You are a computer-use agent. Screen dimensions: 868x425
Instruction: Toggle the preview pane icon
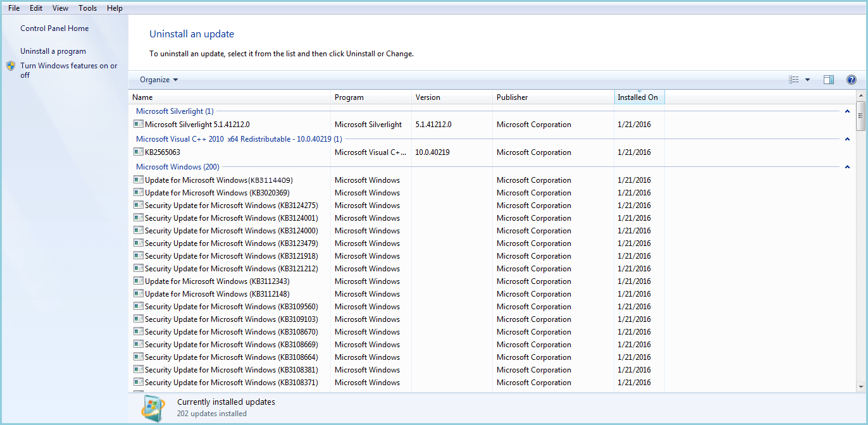tap(828, 80)
